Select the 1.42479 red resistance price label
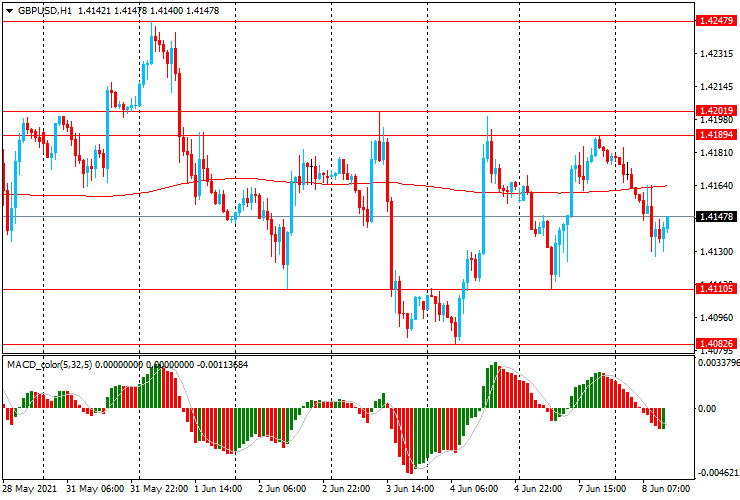This screenshot has width=740, height=500. (717, 20)
